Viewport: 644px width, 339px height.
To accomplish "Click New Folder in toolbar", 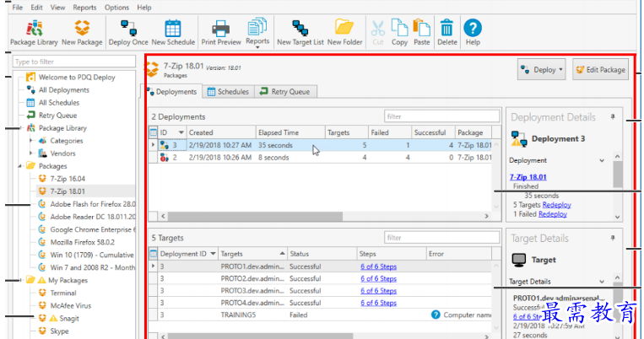I will tap(344, 32).
